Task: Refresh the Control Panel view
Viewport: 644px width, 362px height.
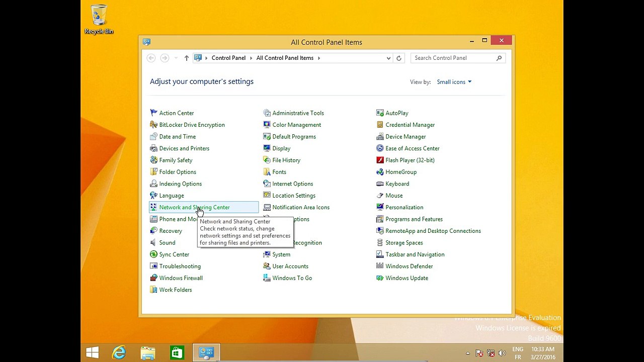Action: click(x=398, y=58)
